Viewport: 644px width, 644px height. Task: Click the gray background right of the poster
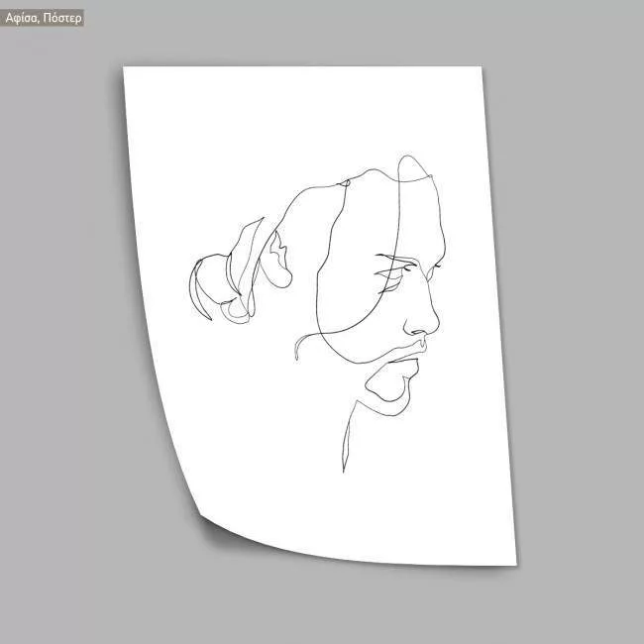coord(585,327)
